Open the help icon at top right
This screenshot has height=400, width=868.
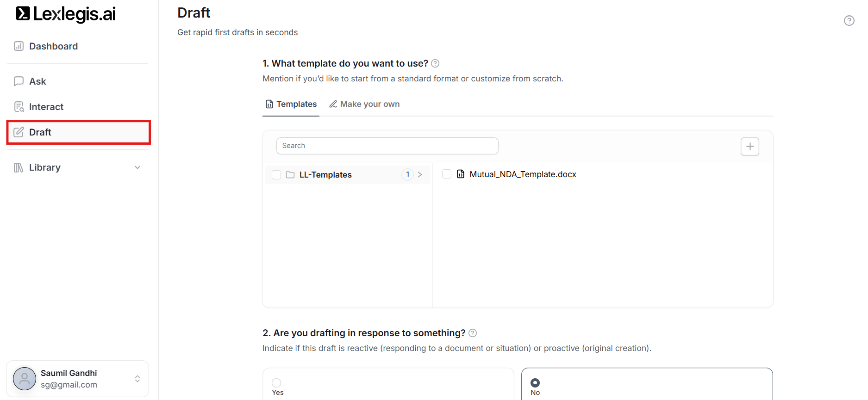pyautogui.click(x=849, y=20)
